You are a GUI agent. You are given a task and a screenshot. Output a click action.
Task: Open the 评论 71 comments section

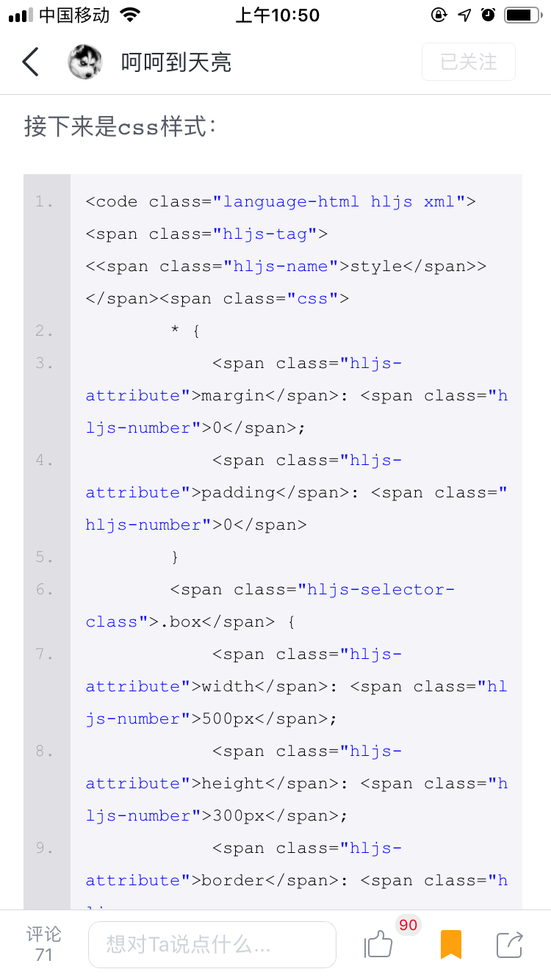click(43, 944)
